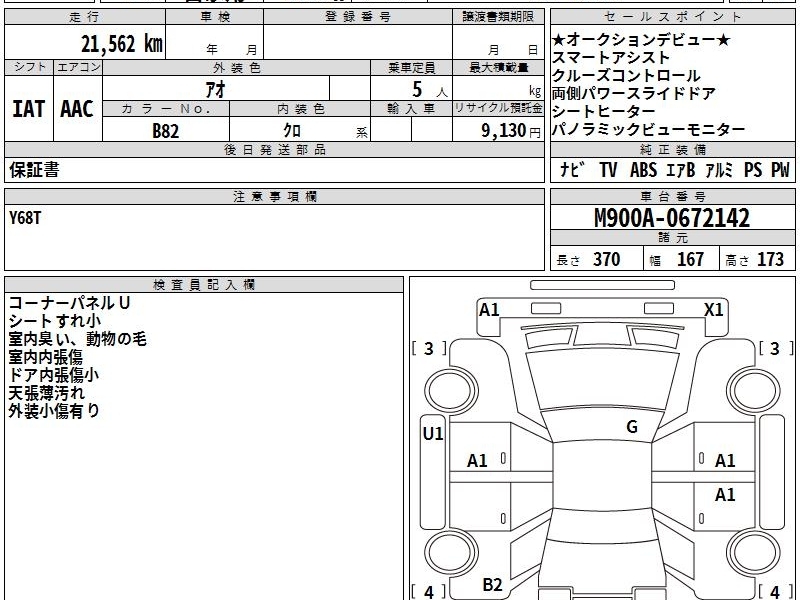Select the 最大積載量 header

498,68
